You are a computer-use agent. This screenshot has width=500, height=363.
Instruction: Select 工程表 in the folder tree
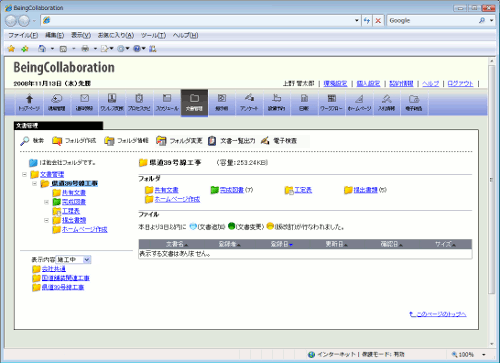pos(71,211)
